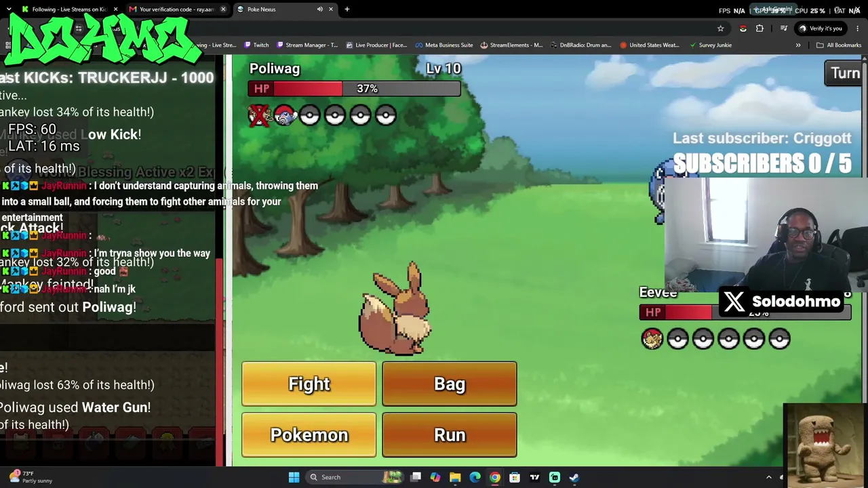Screen dimensions: 868x488
Task: Open the Pokemon party menu
Action: click(309, 434)
